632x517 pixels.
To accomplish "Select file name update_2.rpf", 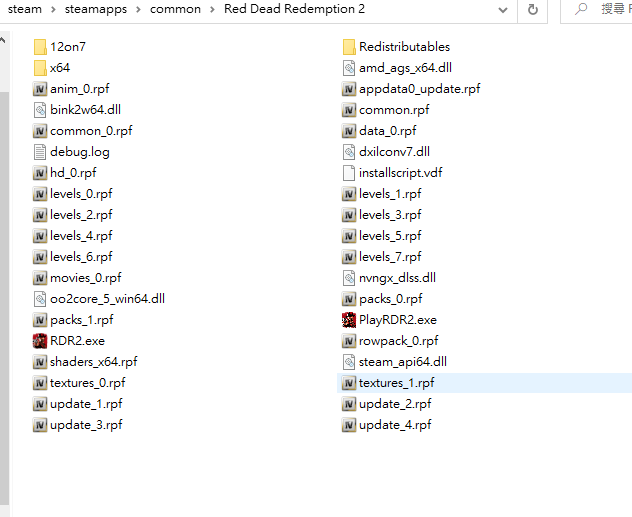I will pos(395,404).
